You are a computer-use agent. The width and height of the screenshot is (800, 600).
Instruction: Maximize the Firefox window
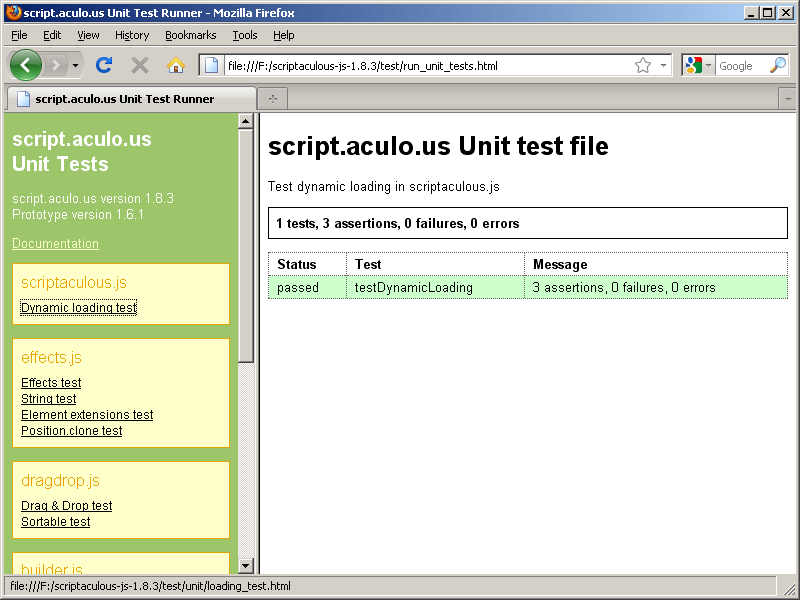pos(768,13)
